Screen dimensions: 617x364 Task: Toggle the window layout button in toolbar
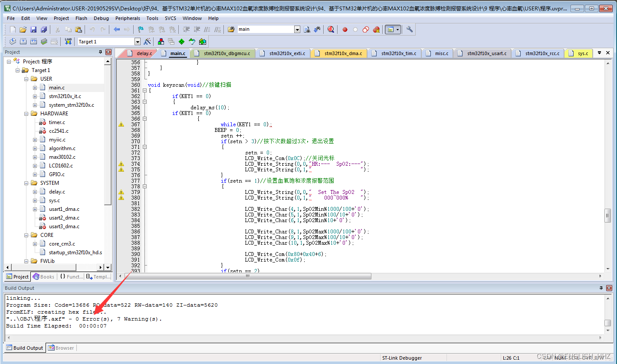391,30
